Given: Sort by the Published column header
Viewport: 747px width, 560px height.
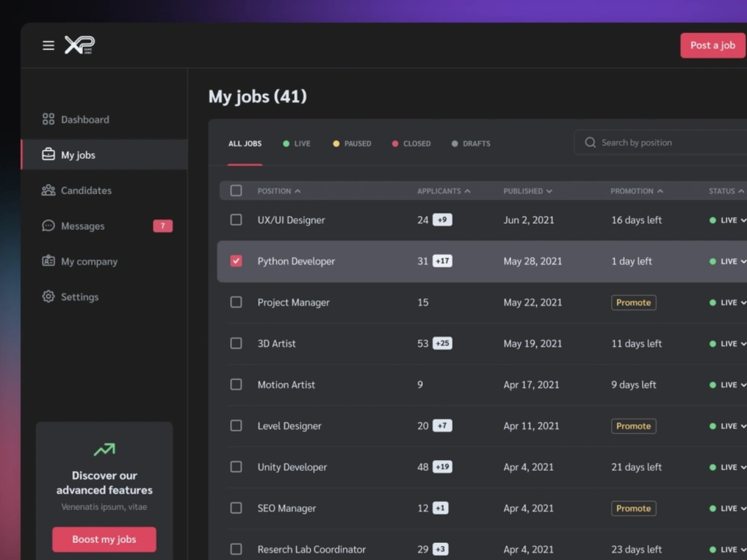Looking at the screenshot, I should coord(527,191).
